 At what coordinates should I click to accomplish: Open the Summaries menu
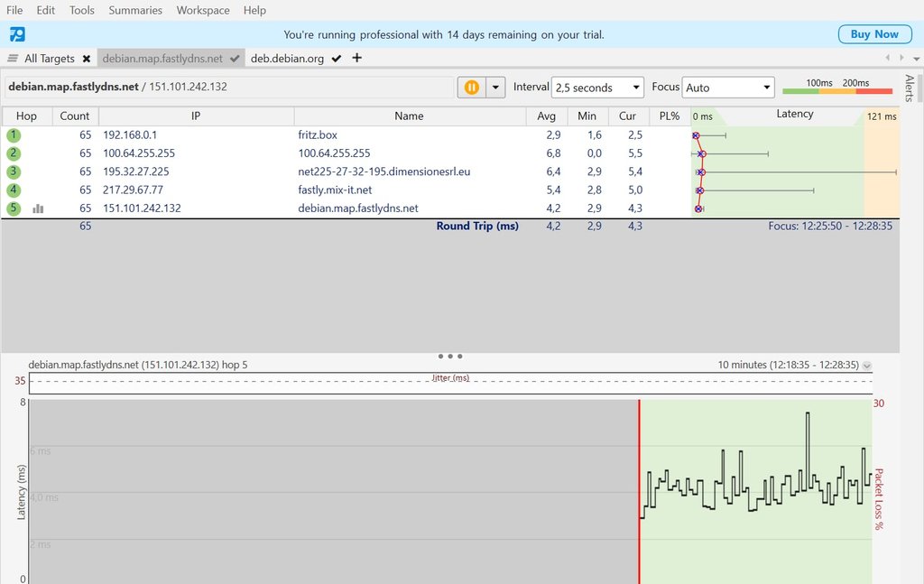135,10
